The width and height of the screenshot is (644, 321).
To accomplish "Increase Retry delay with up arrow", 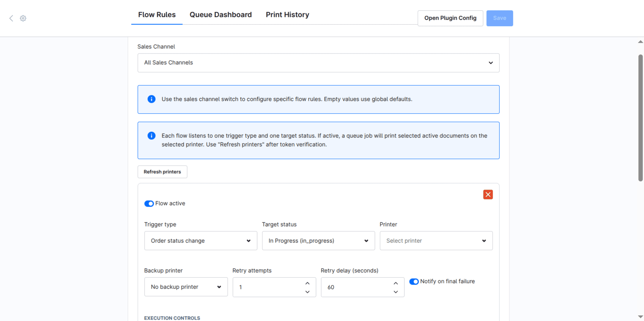I will tap(396, 283).
